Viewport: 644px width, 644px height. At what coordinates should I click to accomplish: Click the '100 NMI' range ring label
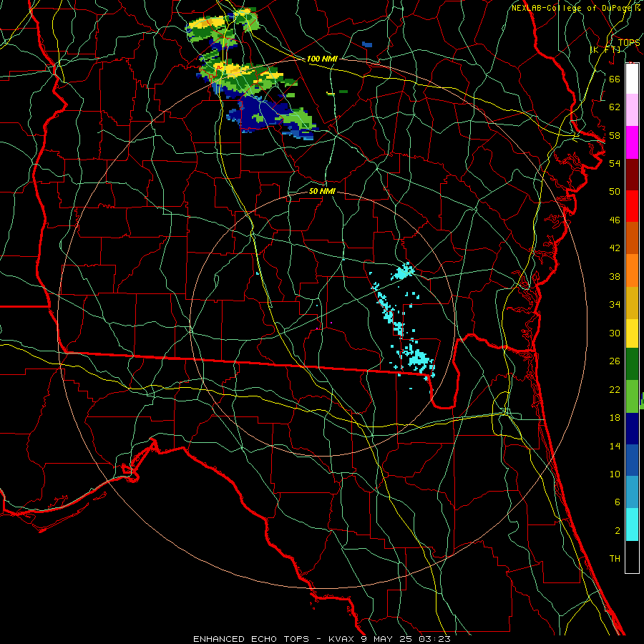tap(322, 59)
